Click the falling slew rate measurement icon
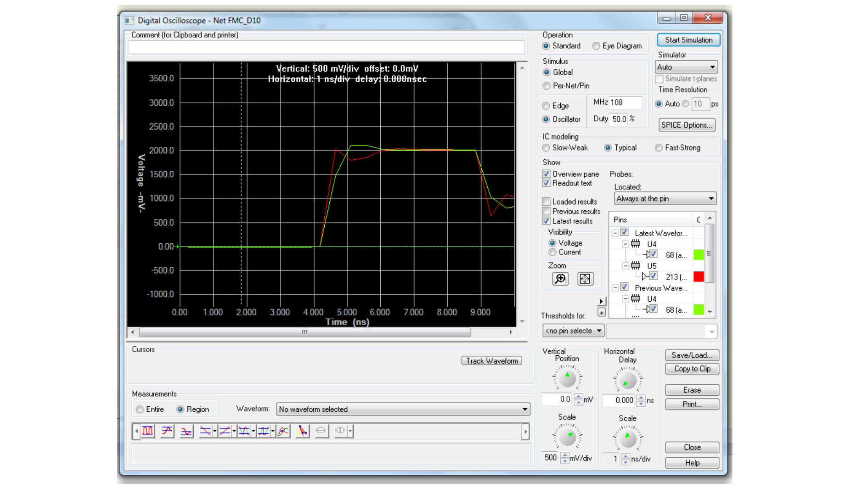This screenshot has height=488, width=868. (205, 431)
